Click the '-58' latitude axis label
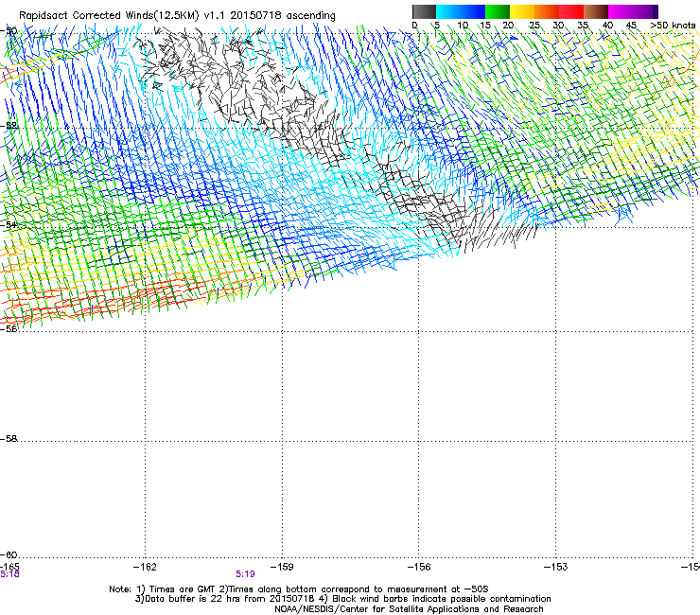Viewport: 700px width, 615px height. pos(9,439)
